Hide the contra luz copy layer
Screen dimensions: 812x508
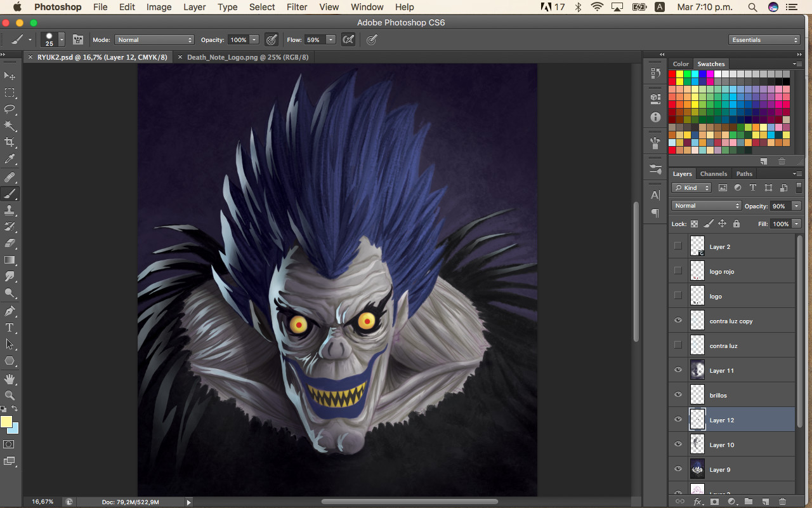[x=678, y=321]
